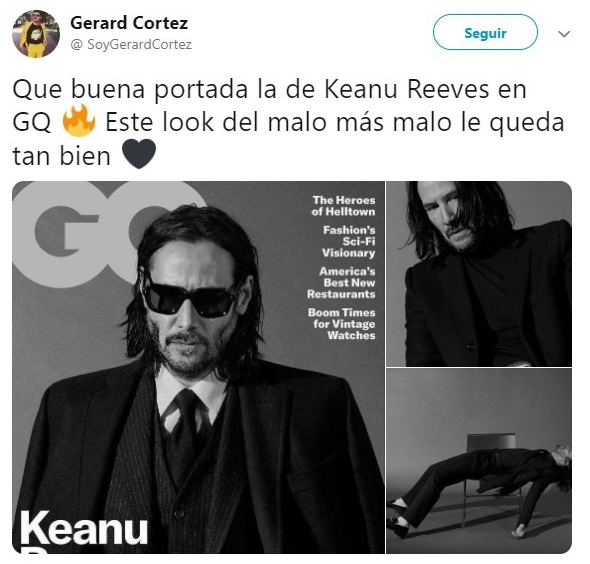Viewport: 590px width, 564px height.
Task: Click "Boom Times for Vintage Watches" text
Action: (341, 324)
